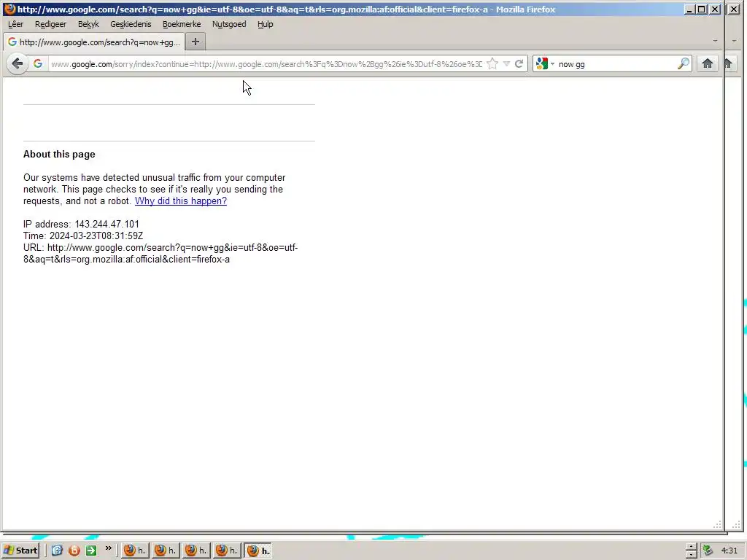747x560 pixels.
Task: Close the background Firefox window behind
Action: click(734, 9)
